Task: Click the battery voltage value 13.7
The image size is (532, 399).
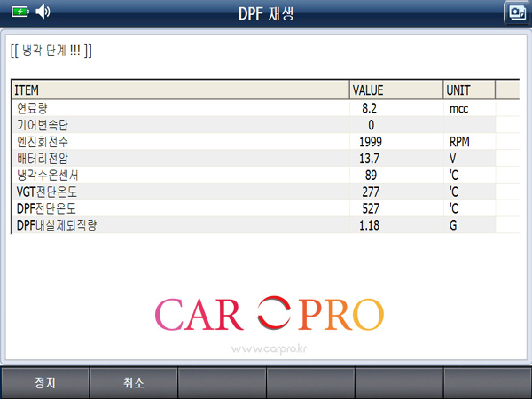Action: [369, 159]
